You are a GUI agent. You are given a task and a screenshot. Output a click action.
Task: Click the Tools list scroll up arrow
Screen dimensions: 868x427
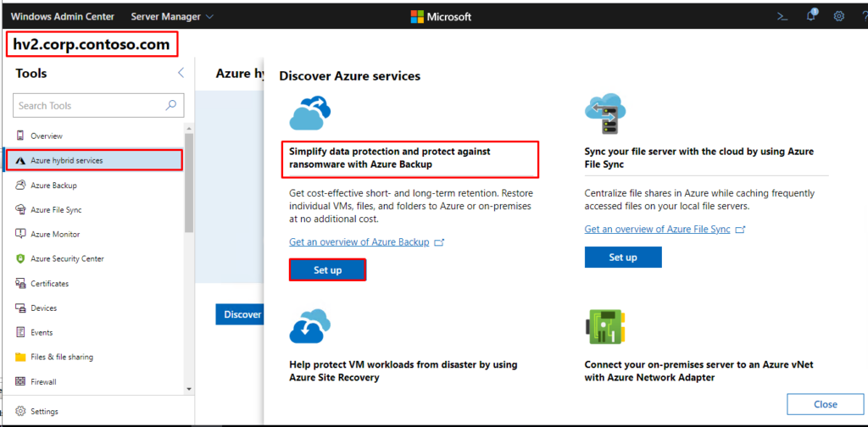pos(189,128)
